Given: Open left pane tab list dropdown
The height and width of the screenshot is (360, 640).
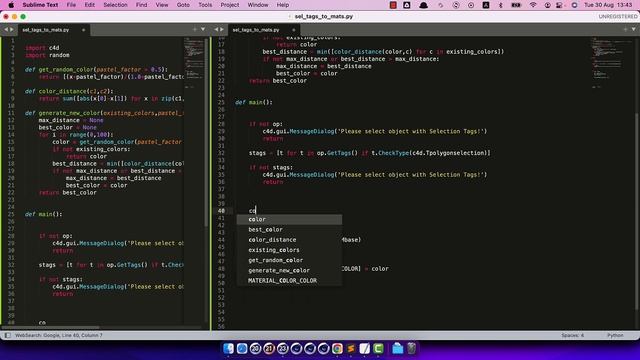Looking at the screenshot, I should [x=203, y=29].
